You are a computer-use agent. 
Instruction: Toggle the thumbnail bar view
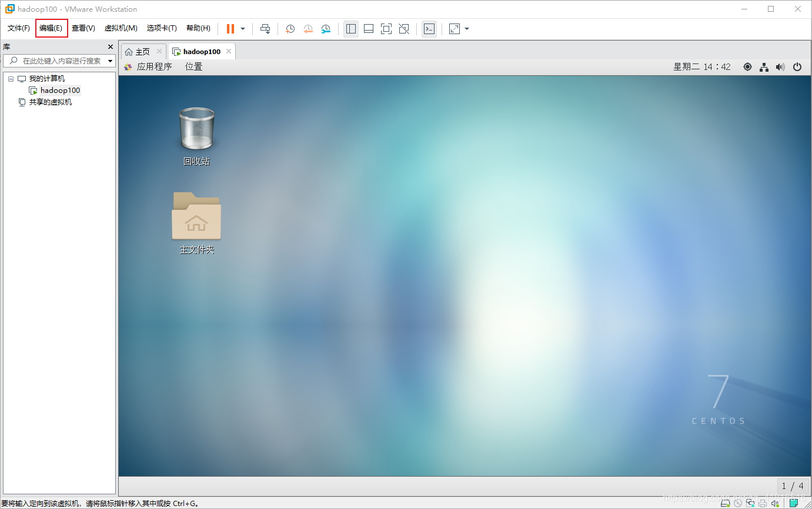pos(369,29)
